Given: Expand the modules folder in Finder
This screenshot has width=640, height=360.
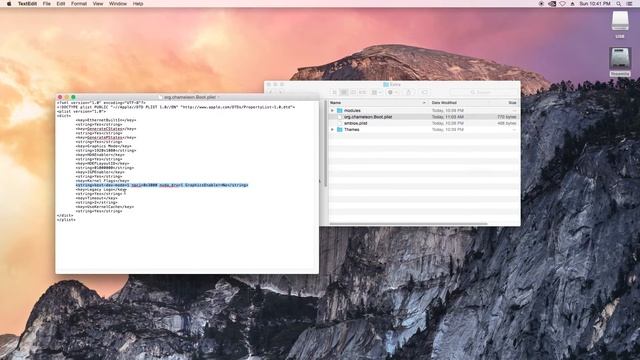Looking at the screenshot, I should coord(332,111).
